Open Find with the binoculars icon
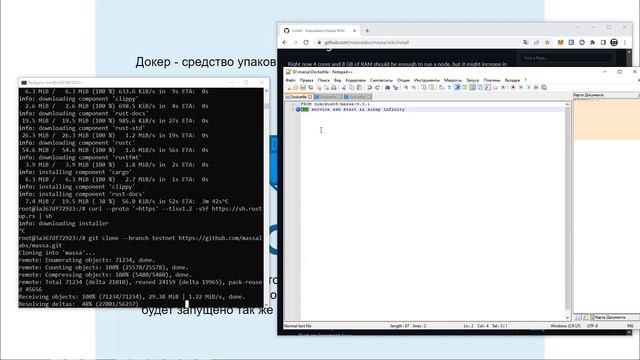 pos(388,87)
